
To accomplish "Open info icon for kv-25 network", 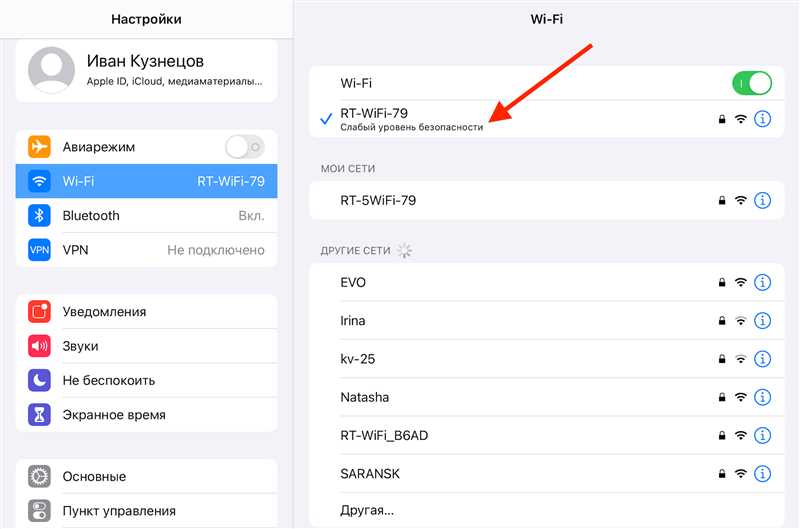I will tap(762, 359).
